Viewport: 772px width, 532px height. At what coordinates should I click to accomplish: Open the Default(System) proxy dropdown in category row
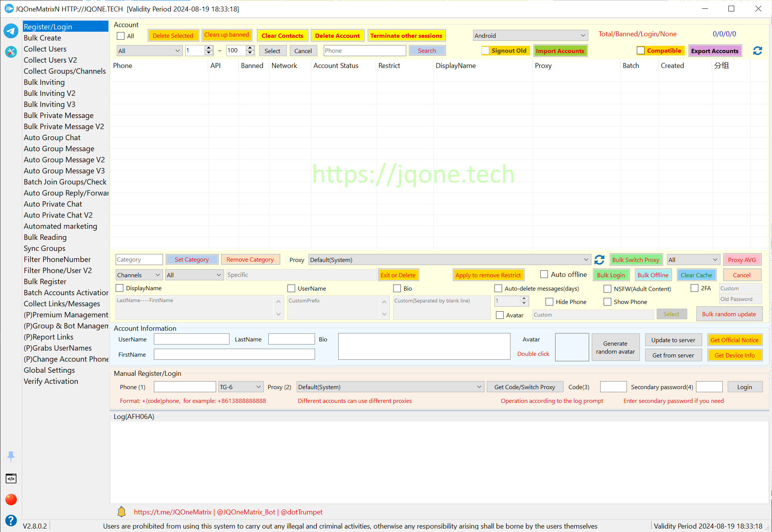coord(450,260)
